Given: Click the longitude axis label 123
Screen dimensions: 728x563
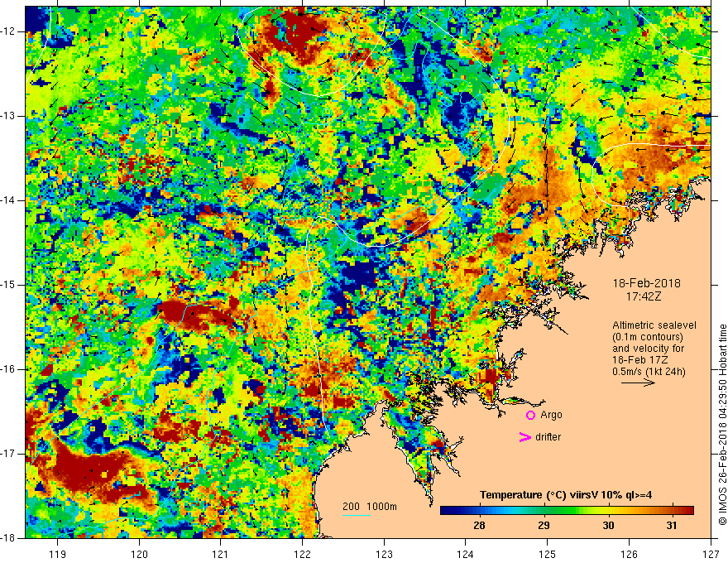Looking at the screenshot, I should pos(384,554).
